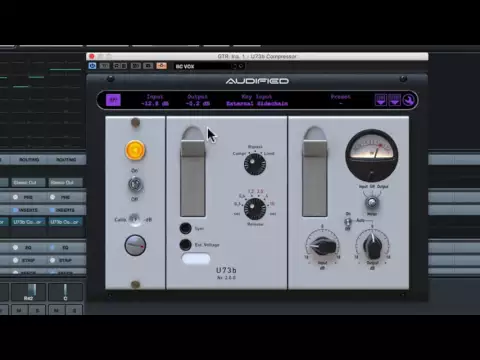Screen dimensions: 480x360
Task: Solo the R42-panned mixer channel
Action: click(38, 310)
